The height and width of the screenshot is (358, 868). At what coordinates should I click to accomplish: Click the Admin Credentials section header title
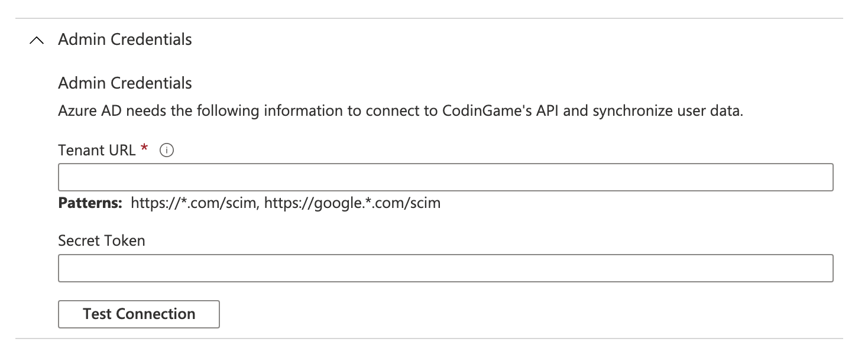pyautogui.click(x=125, y=40)
